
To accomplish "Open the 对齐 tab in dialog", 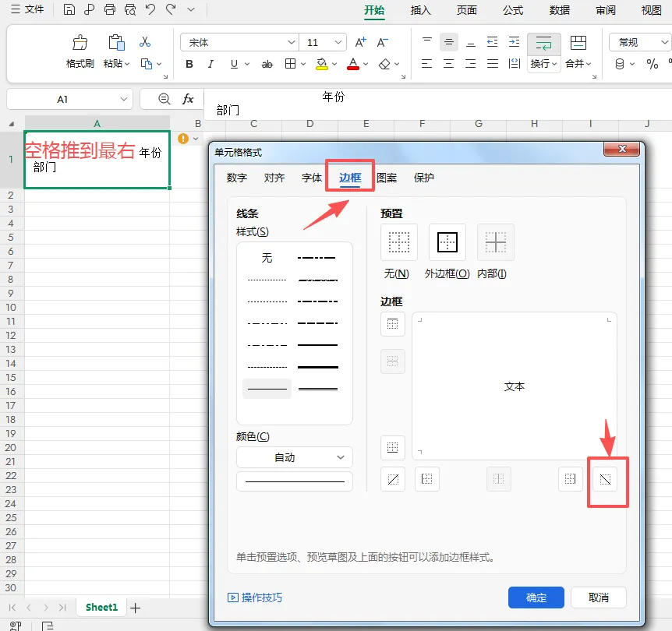I will click(274, 178).
